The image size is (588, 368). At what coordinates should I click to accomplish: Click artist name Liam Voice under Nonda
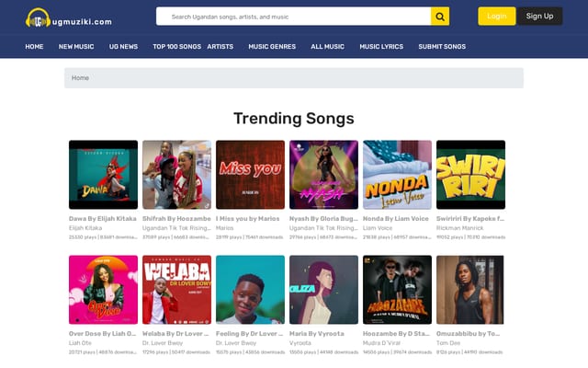coord(378,228)
